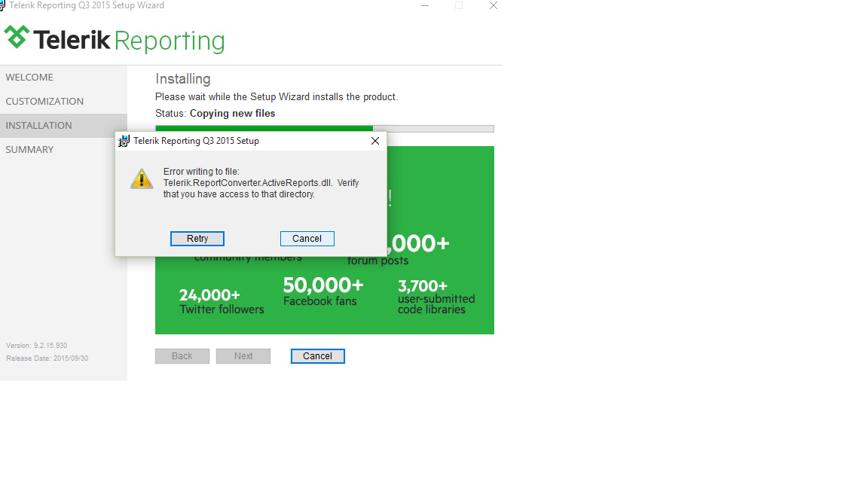Click the installation progress bar
The image size is (868, 488).
[325, 128]
